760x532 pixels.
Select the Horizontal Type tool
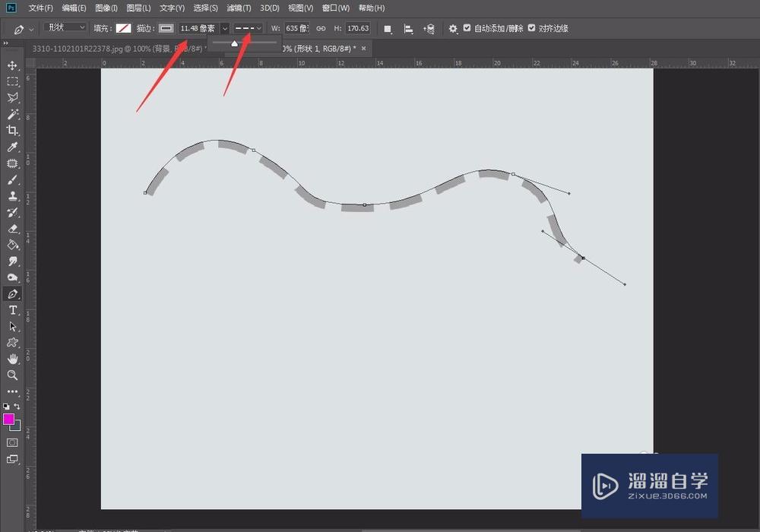pos(13,310)
